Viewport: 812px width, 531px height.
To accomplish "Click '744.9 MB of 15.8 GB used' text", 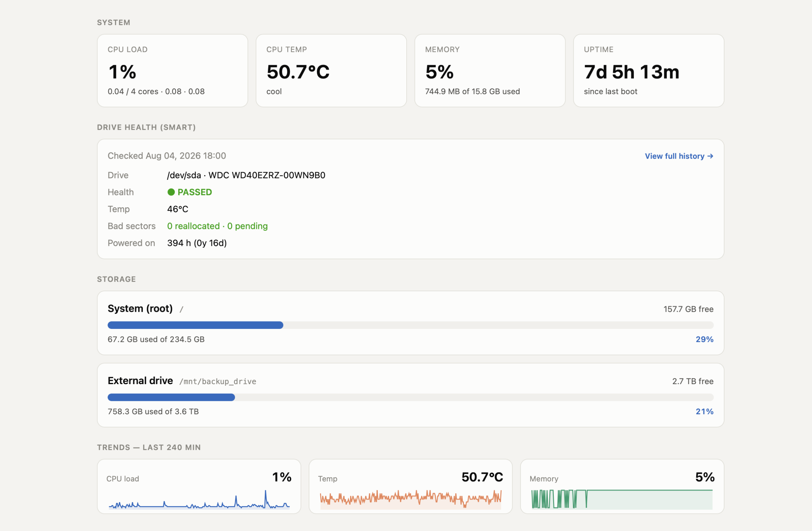I will click(472, 91).
